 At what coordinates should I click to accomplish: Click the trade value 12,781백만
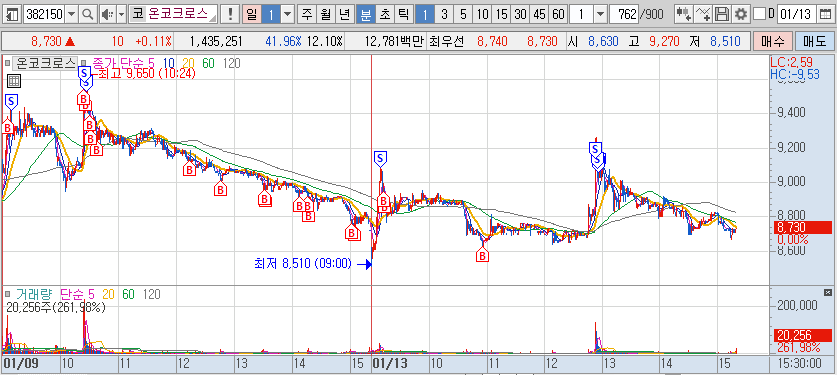point(394,41)
